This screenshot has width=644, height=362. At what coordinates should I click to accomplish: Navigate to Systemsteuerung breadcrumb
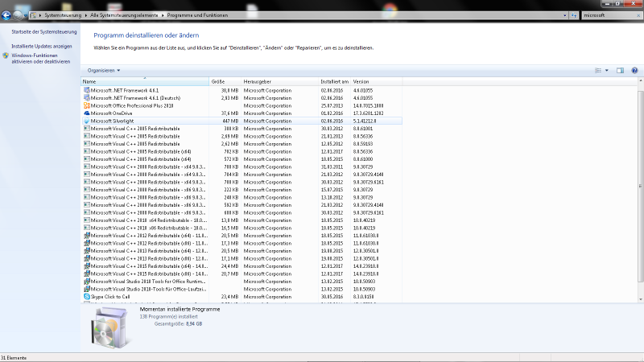63,15
